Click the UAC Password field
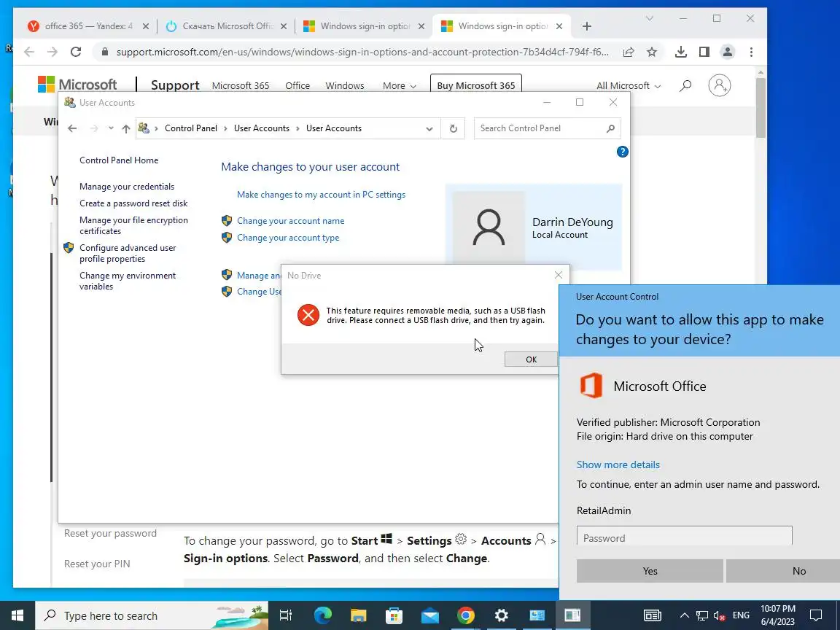This screenshot has height=630, width=840. (684, 537)
